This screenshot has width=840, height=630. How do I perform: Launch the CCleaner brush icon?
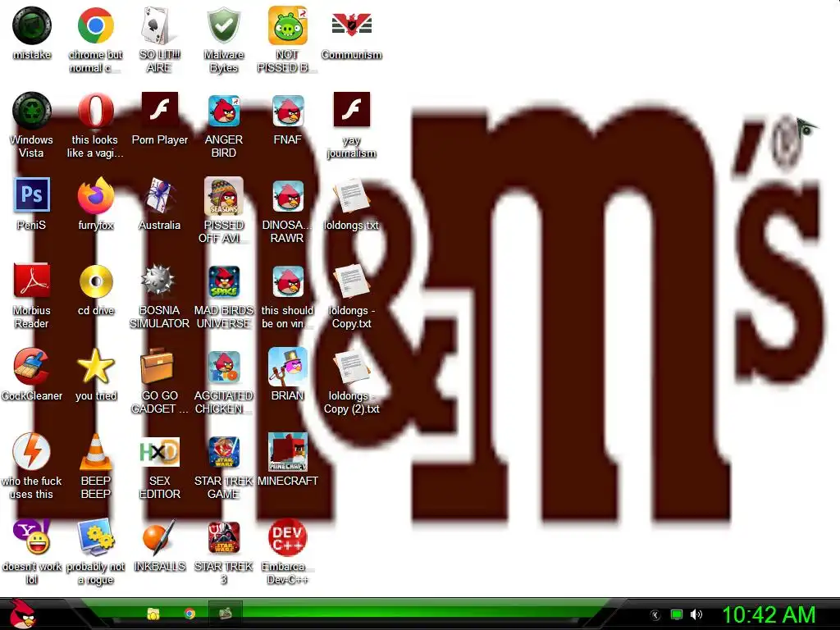tap(32, 367)
